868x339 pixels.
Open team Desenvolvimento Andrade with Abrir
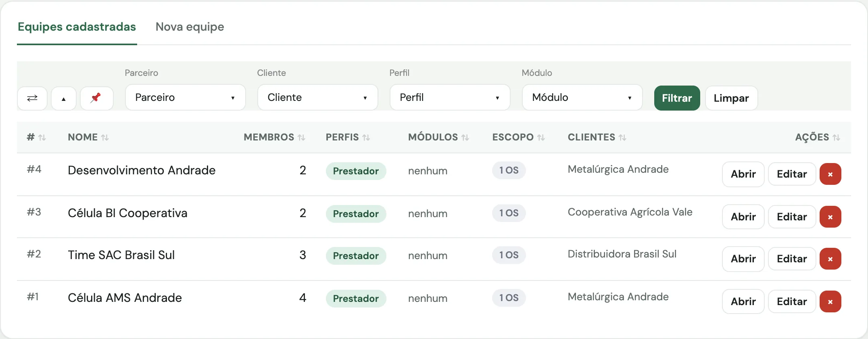point(743,174)
